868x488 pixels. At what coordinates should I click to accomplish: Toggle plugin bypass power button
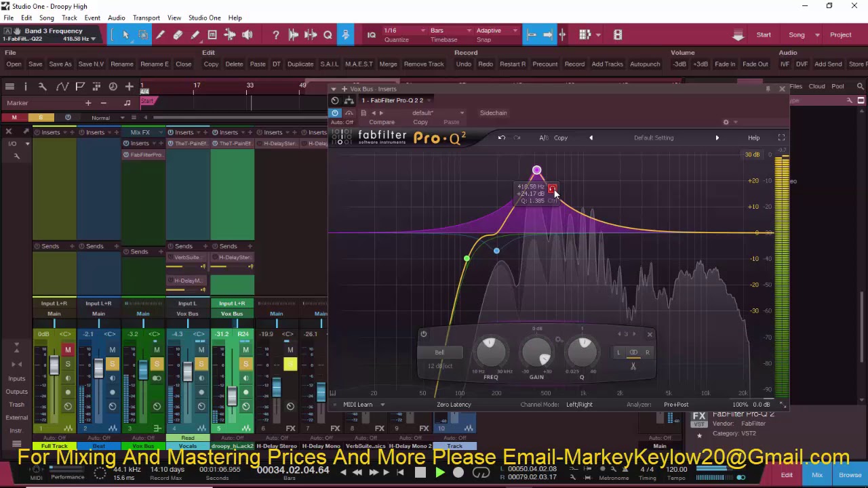(x=335, y=113)
